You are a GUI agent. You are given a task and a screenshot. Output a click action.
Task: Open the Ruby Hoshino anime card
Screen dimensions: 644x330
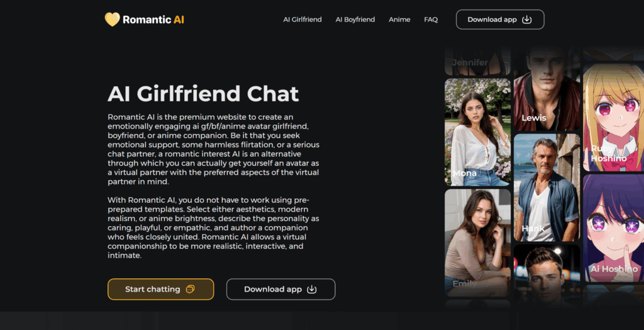click(614, 117)
